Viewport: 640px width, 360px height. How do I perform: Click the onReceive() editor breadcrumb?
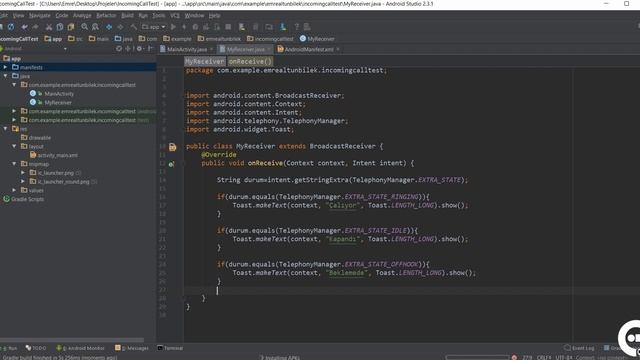[250, 62]
